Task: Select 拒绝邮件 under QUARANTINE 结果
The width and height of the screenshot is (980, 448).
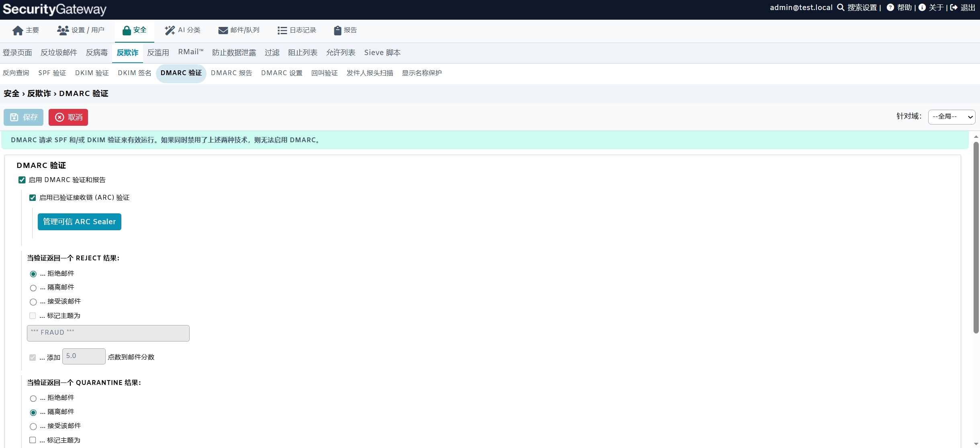Action: [x=33, y=399]
